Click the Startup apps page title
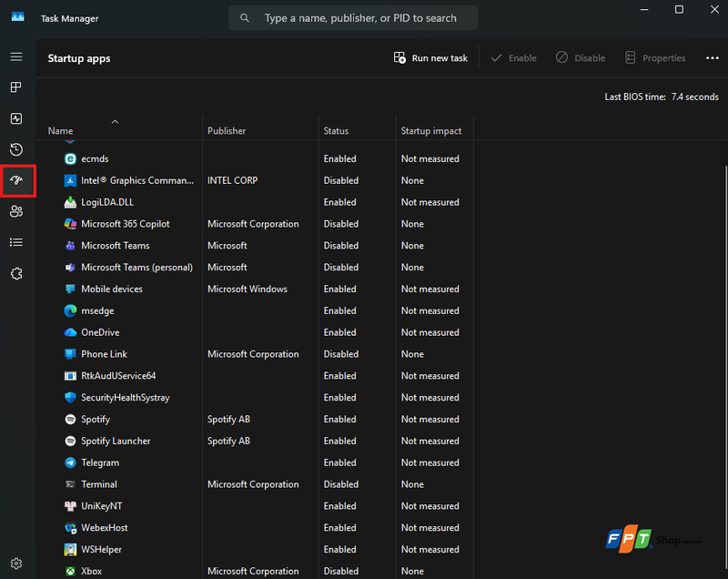 pyautogui.click(x=79, y=58)
